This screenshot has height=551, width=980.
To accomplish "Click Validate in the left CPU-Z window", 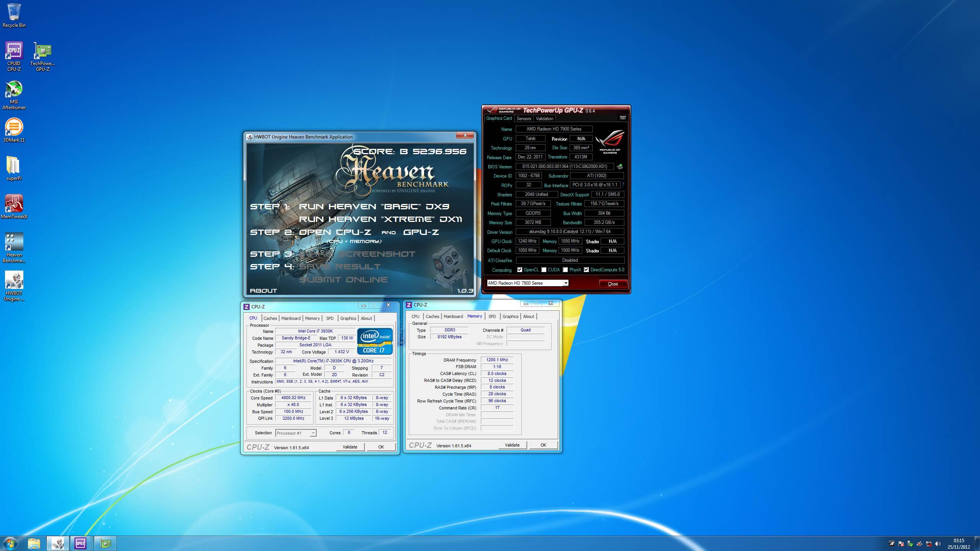I will coord(350,447).
